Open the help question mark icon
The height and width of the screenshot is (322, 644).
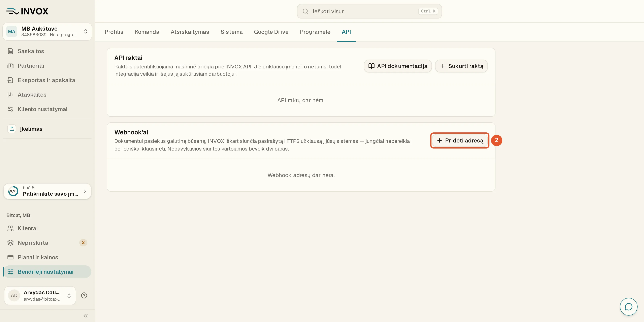tap(84, 295)
